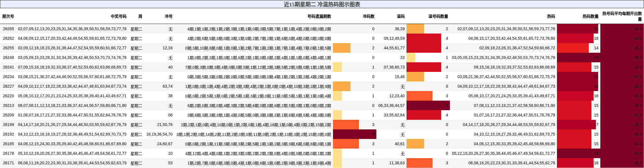Click orange warm-count bar in row 26220
This screenshot has height=168, width=644.
click(x=419, y=96)
